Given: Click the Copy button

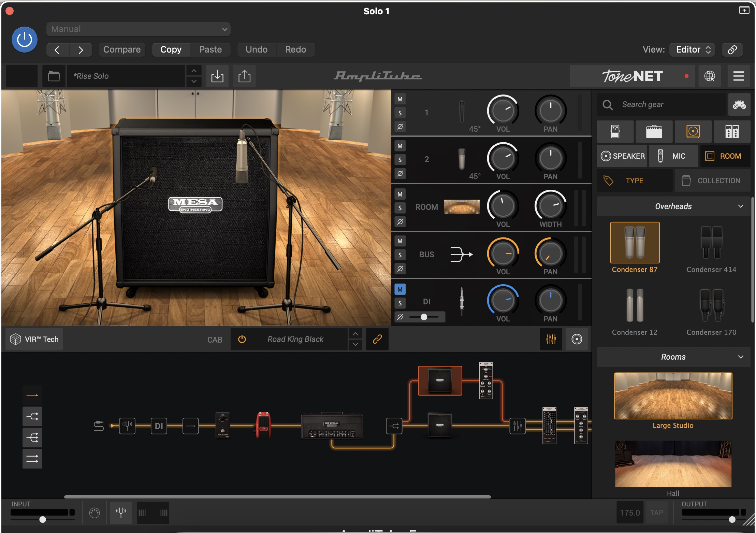Looking at the screenshot, I should [171, 50].
